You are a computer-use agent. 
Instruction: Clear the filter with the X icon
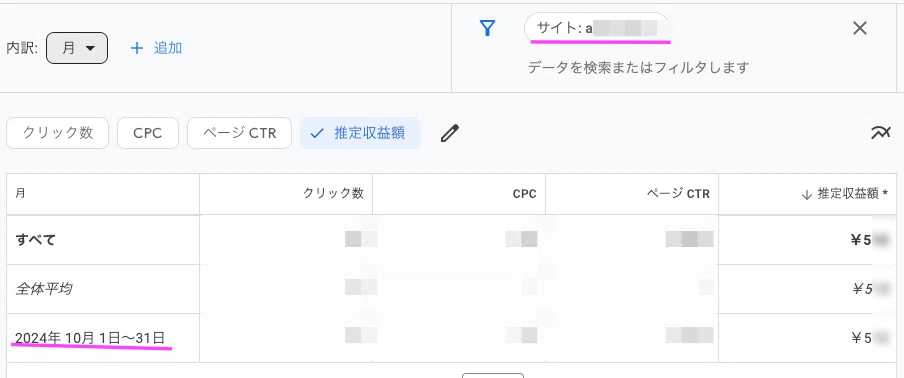pos(860,28)
